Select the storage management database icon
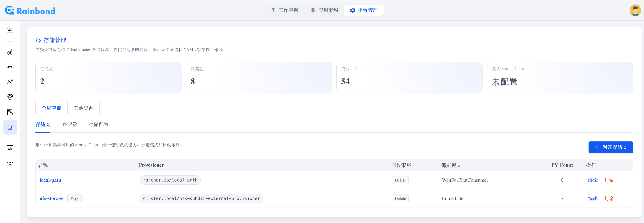Image resolution: width=644 pixels, height=223 pixels. [10, 127]
